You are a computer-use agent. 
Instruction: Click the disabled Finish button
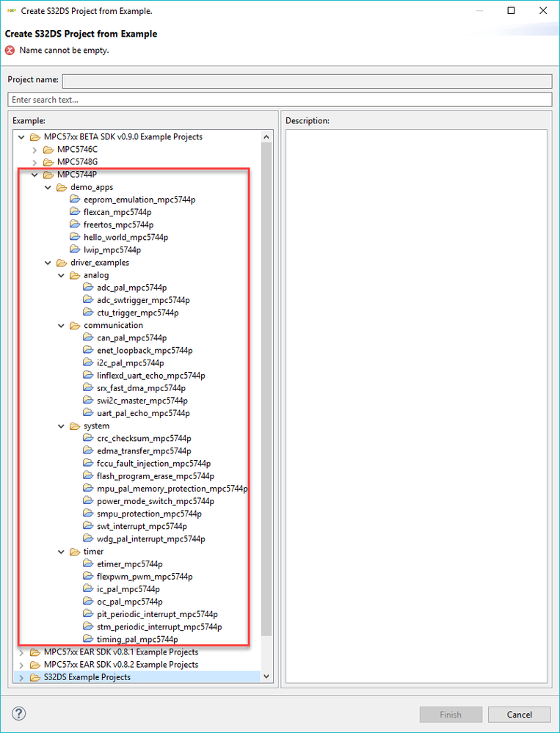[451, 715]
